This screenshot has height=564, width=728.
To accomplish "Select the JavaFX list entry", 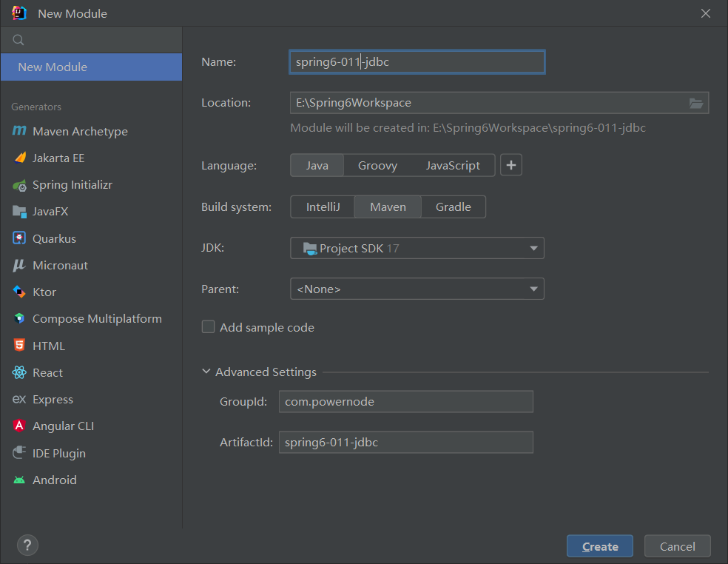I will 92,212.
